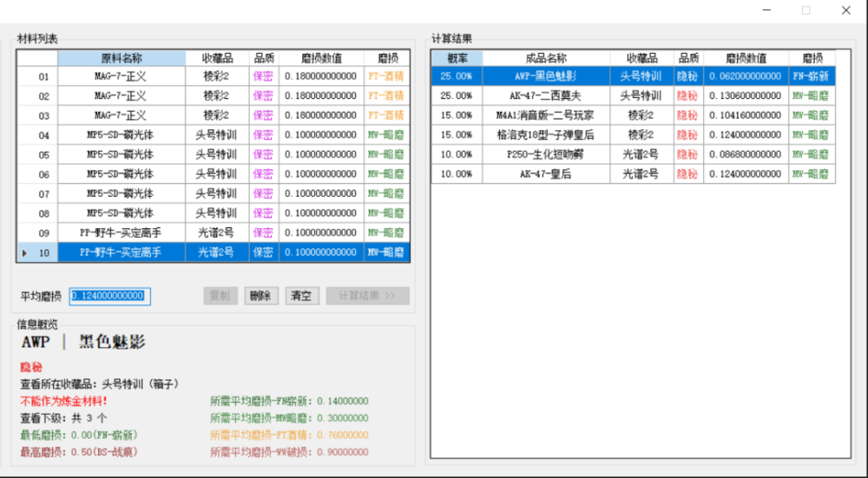Viewport: 868px width, 478px height.
Task: Click 0.104160000000 wear value in results
Action: [x=745, y=115]
